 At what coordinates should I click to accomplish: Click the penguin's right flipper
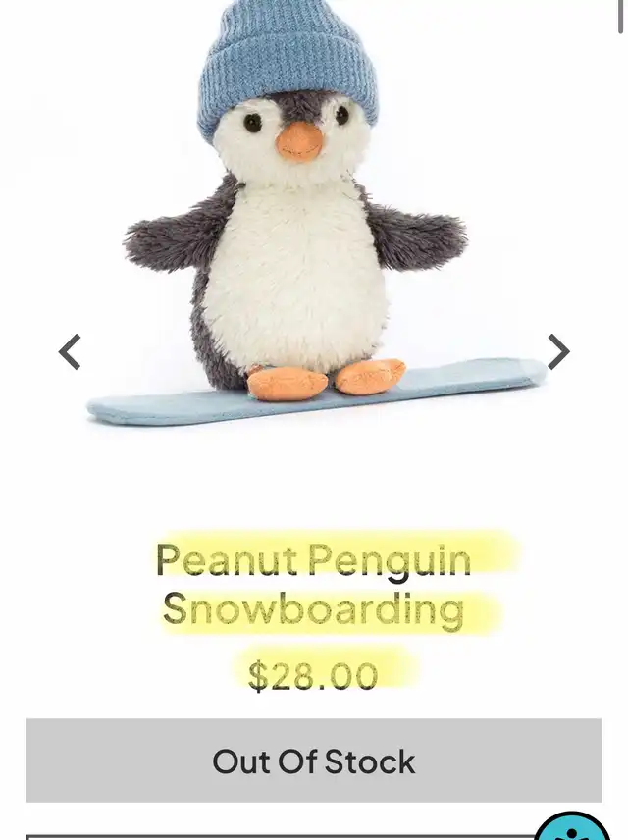[x=414, y=228]
